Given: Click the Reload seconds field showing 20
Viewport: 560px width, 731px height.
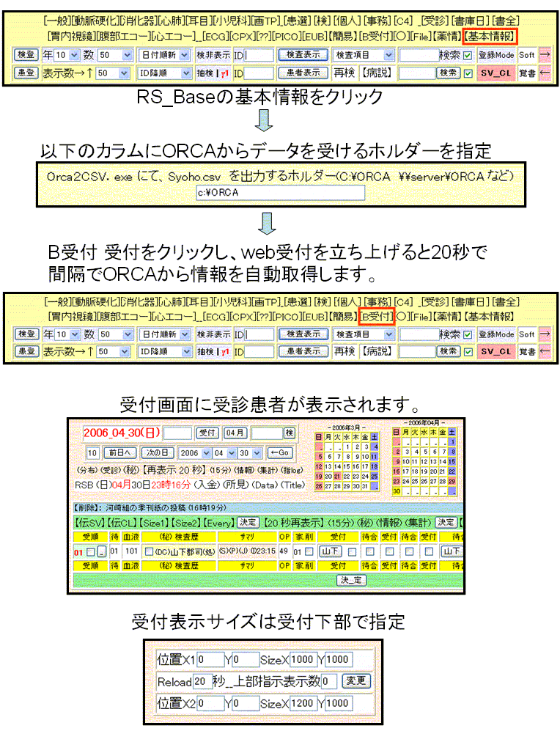Looking at the screenshot, I should click(x=202, y=681).
